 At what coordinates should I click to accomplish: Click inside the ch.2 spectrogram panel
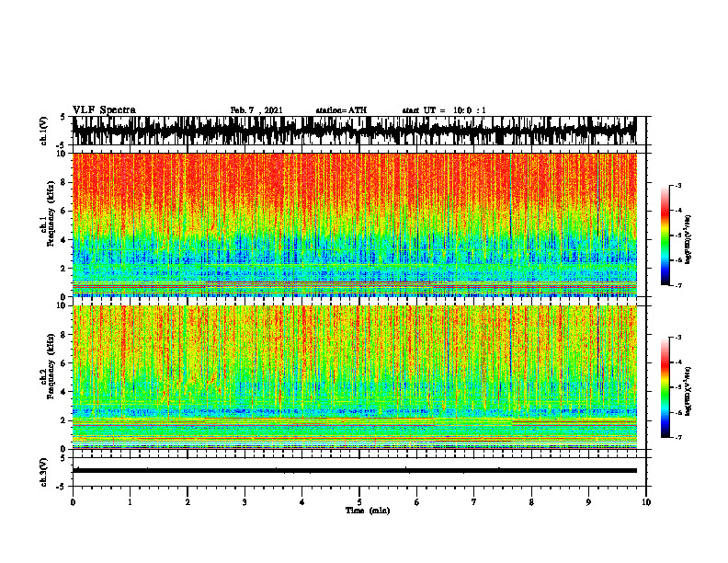[x=354, y=377]
